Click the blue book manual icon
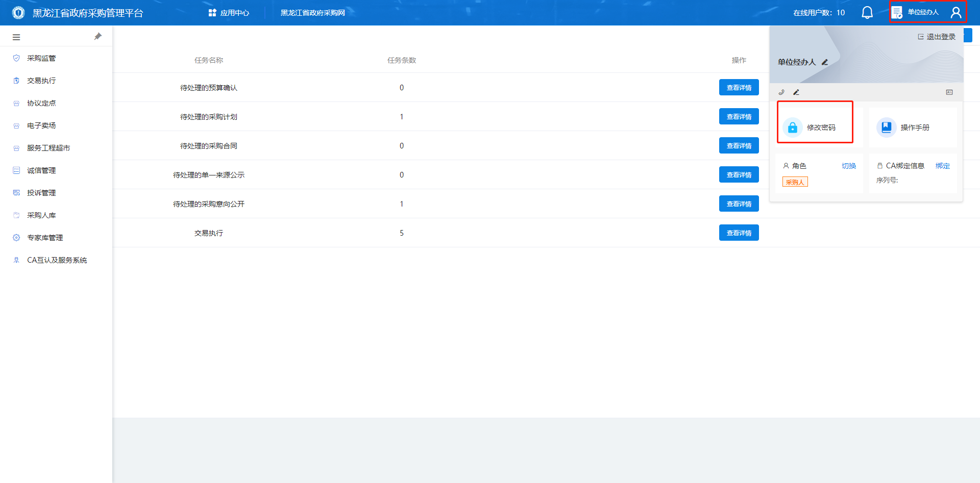 coord(887,128)
